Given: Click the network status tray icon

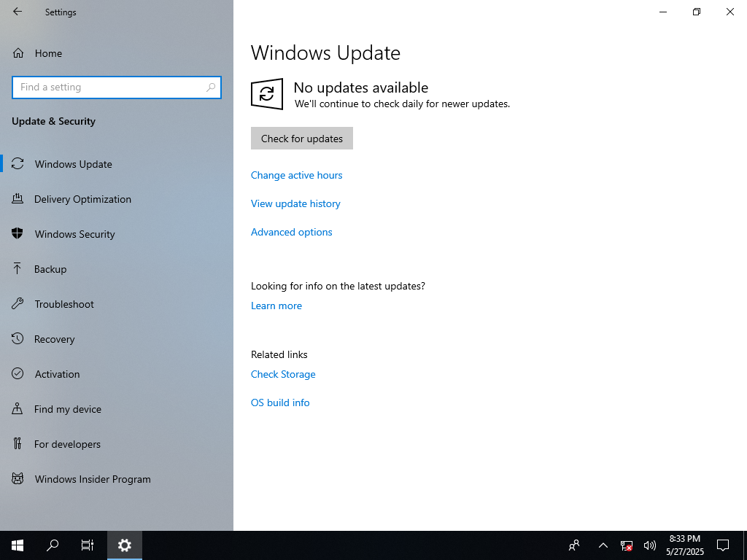Looking at the screenshot, I should click(627, 545).
